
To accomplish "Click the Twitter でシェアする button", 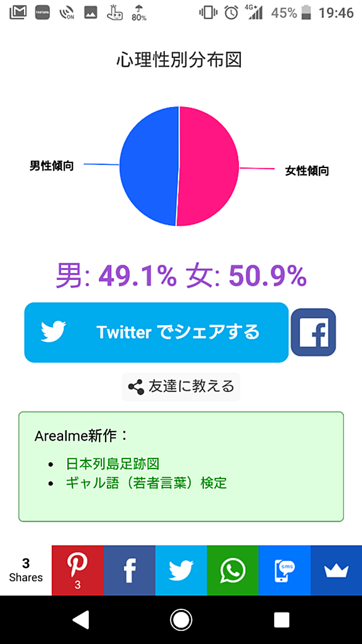I will click(156, 333).
